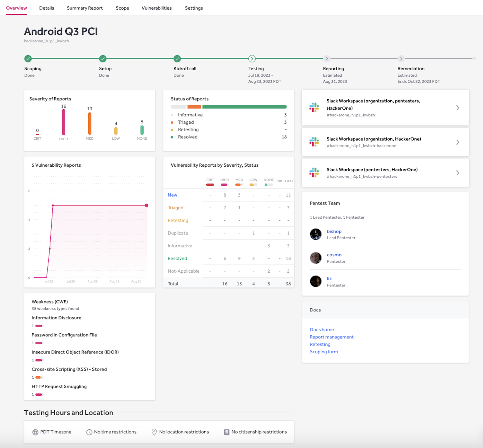This screenshot has height=448, width=483.
Task: Expand the hackerone_h1p1_kwbzh-hackerone workspace chevron
Action: [x=457, y=142]
